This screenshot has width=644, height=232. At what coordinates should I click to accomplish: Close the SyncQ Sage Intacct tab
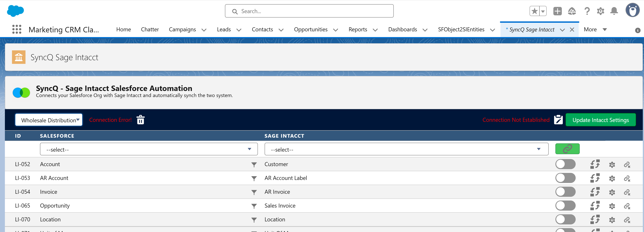pyautogui.click(x=572, y=30)
